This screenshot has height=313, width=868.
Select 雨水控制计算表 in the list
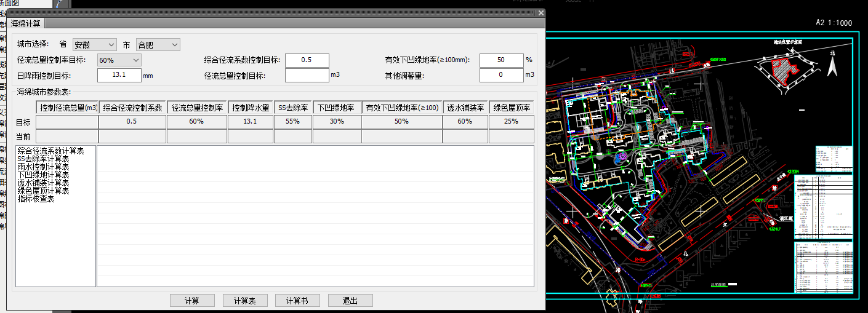click(43, 167)
